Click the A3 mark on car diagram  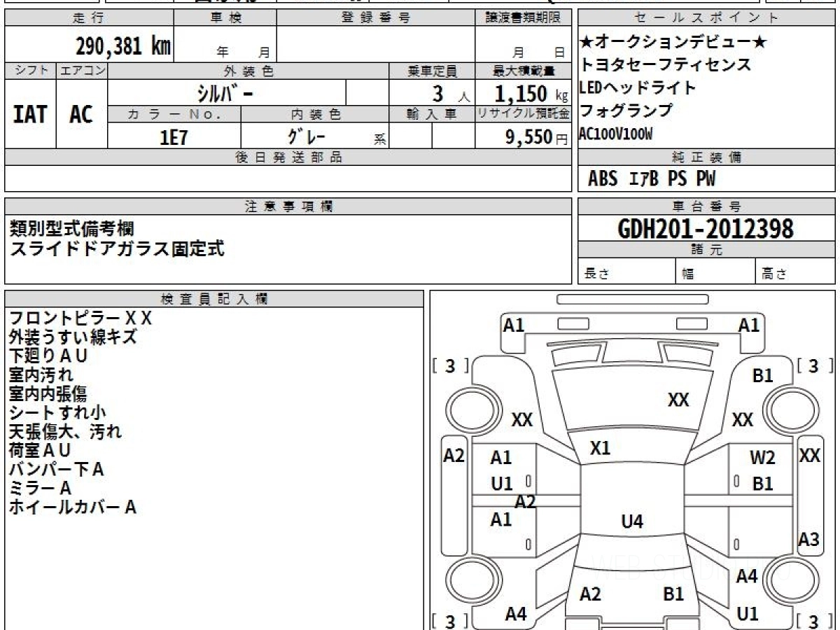808,540
